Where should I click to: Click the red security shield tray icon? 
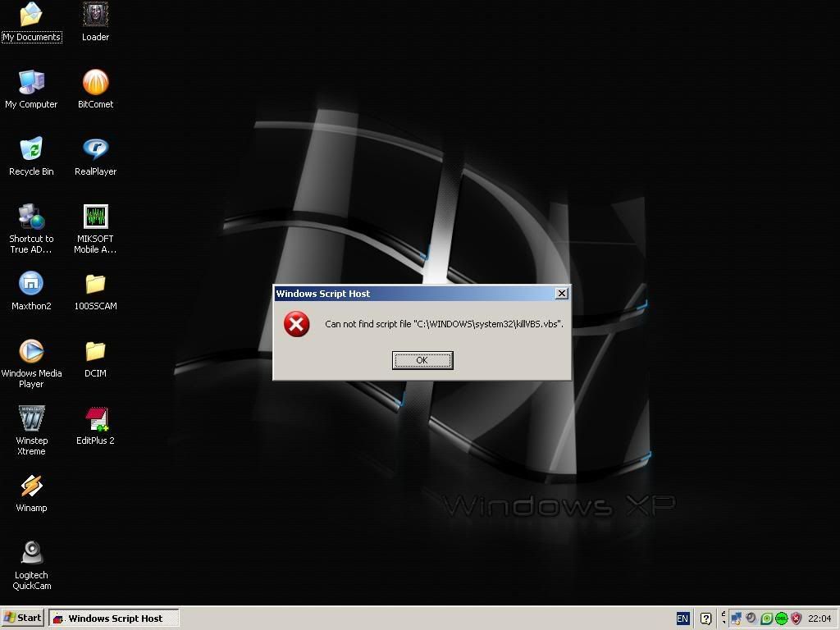pyautogui.click(x=796, y=619)
